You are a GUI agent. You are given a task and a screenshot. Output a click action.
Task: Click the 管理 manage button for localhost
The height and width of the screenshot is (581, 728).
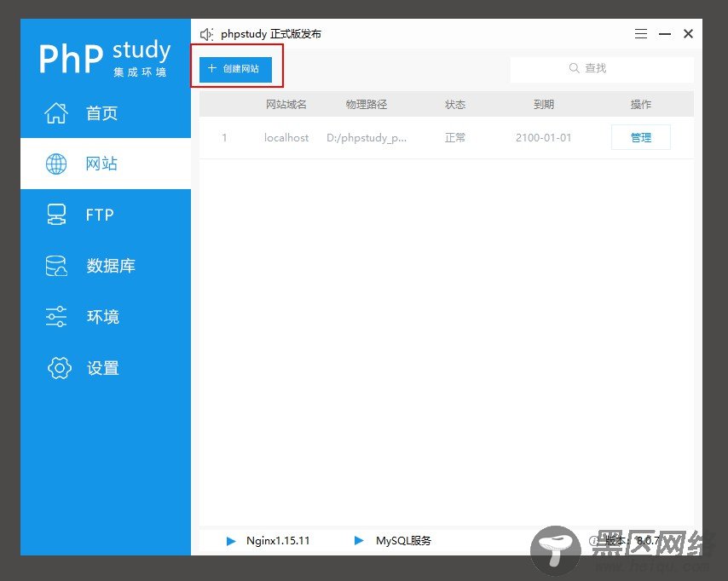point(641,137)
